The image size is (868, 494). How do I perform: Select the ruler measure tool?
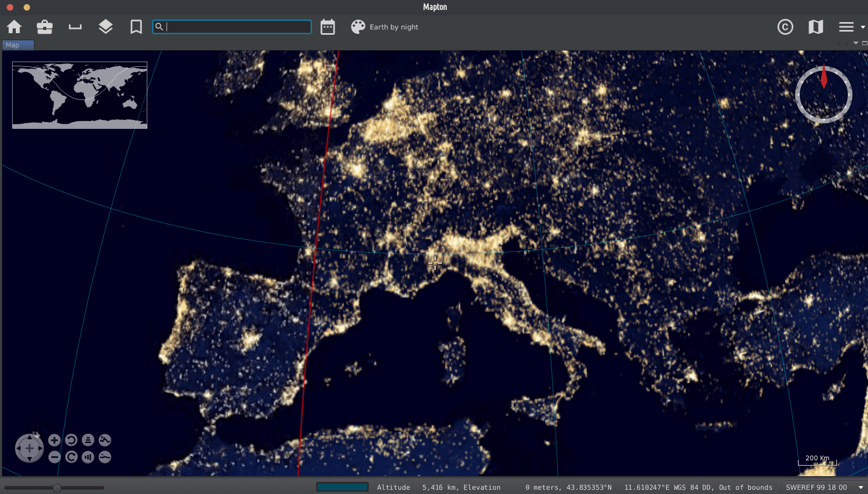pos(75,27)
